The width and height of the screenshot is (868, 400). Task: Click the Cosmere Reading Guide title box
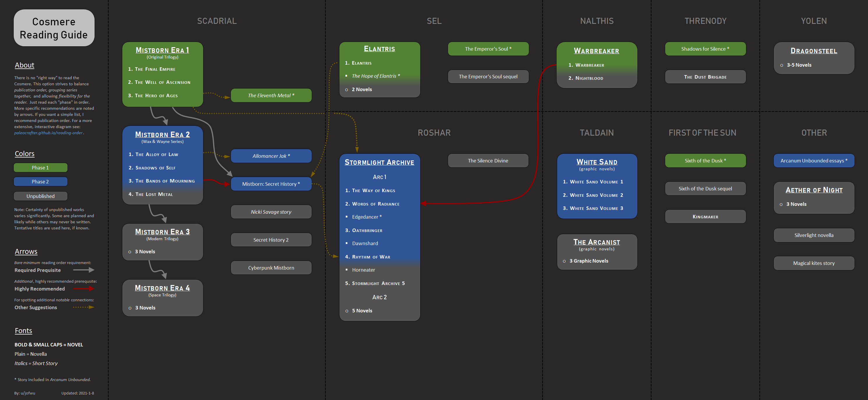pos(54,28)
